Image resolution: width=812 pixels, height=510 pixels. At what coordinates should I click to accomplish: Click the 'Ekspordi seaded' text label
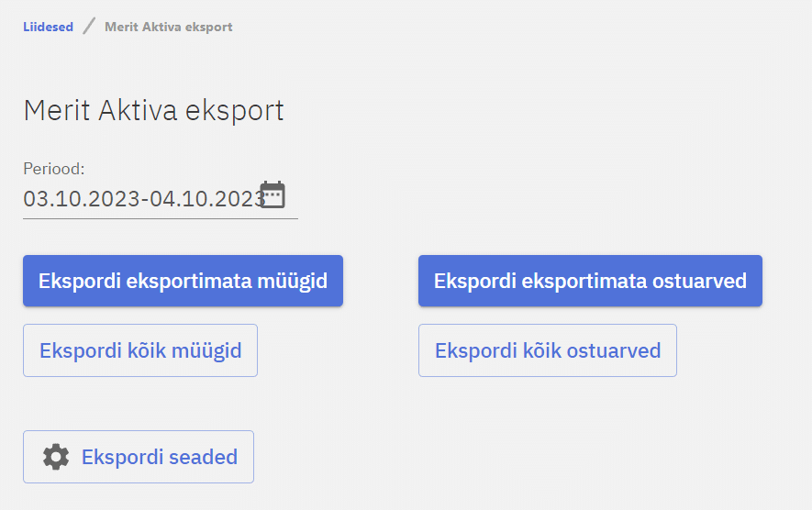(x=160, y=457)
